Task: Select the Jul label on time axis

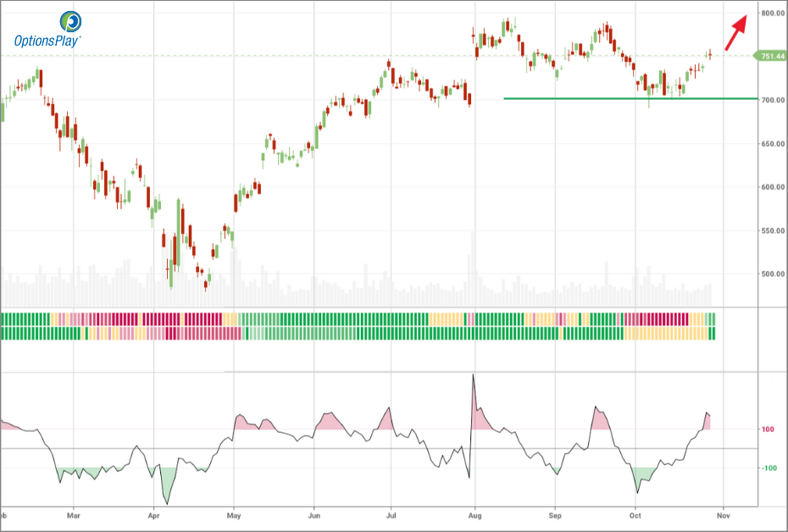Action: coord(391,514)
